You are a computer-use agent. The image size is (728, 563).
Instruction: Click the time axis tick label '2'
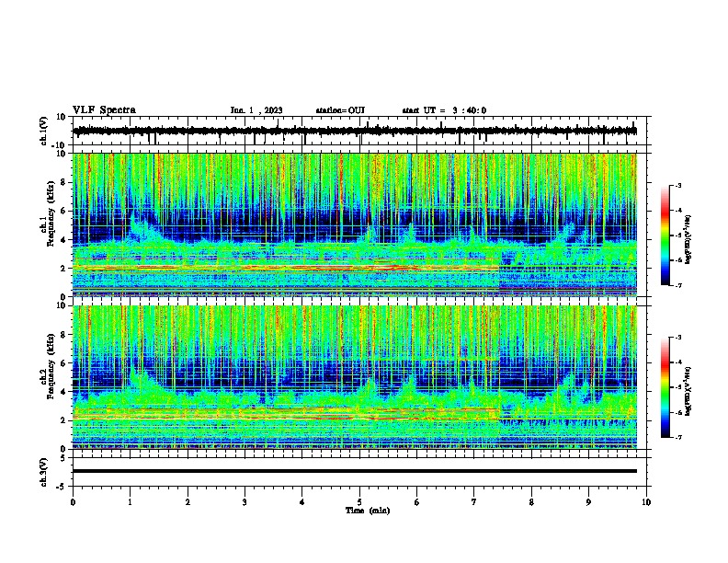click(188, 502)
